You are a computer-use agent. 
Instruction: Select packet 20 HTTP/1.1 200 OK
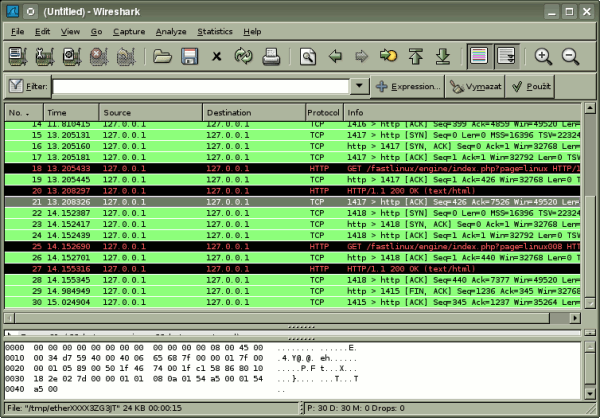292,191
